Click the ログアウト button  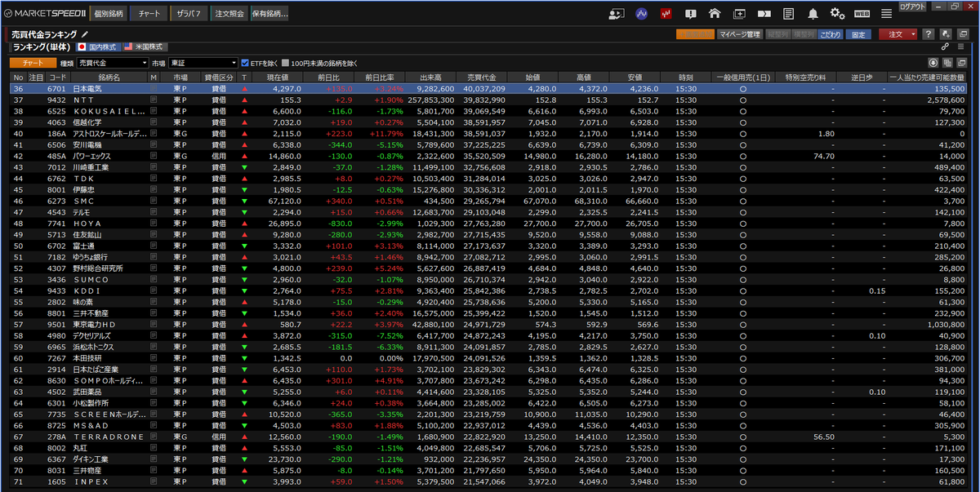pyautogui.click(x=913, y=6)
